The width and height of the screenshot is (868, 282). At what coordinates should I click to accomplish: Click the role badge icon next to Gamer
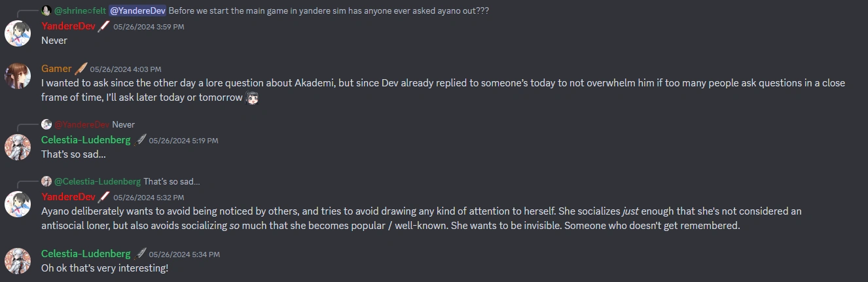point(81,69)
